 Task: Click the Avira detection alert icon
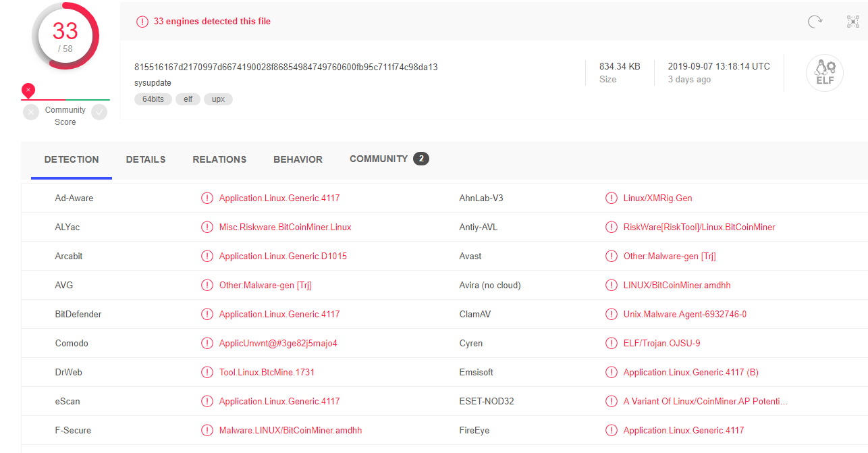(612, 286)
